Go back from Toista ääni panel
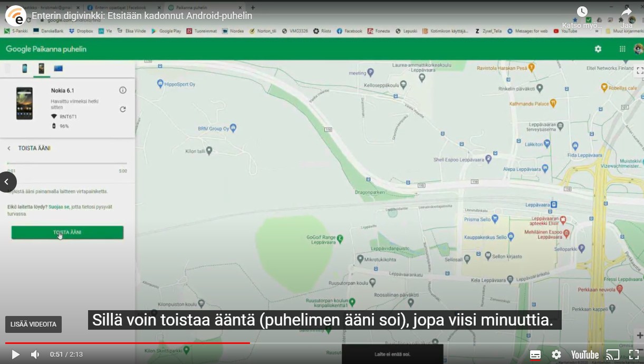 click(x=9, y=148)
